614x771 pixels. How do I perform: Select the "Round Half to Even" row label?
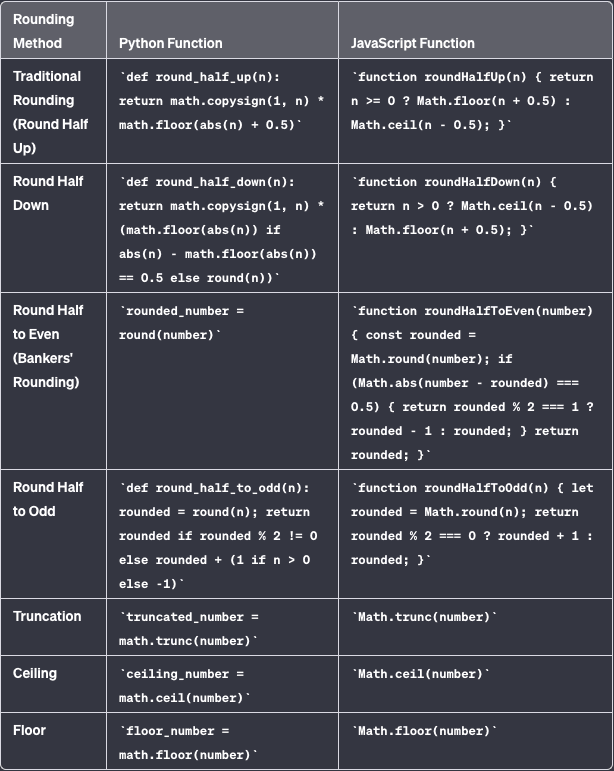point(48,346)
